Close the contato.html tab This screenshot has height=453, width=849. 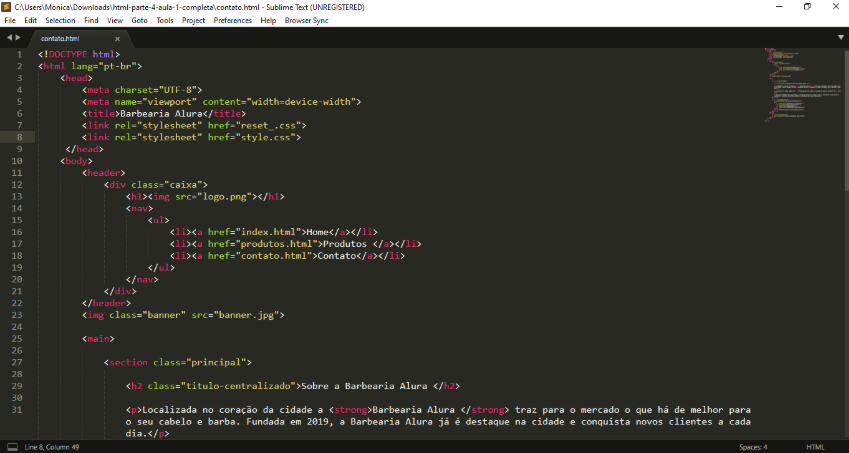[x=117, y=39]
